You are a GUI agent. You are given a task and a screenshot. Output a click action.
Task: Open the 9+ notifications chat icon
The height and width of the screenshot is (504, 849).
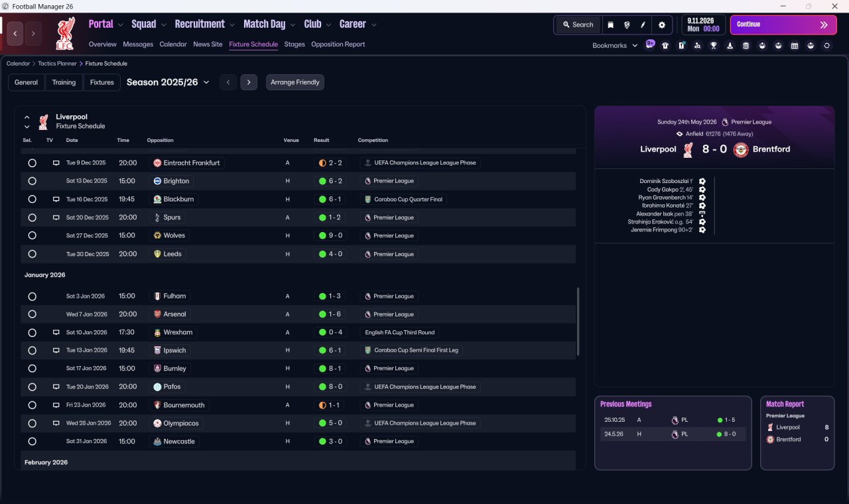650,45
